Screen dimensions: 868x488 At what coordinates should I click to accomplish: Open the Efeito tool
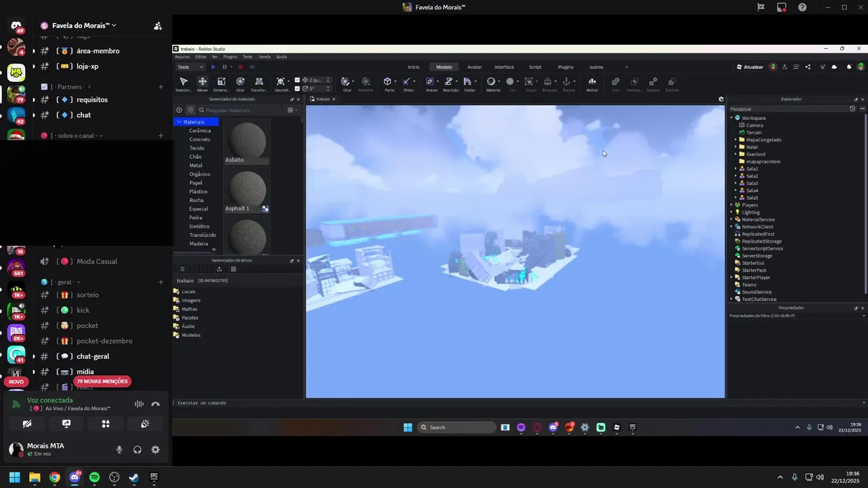(408, 84)
